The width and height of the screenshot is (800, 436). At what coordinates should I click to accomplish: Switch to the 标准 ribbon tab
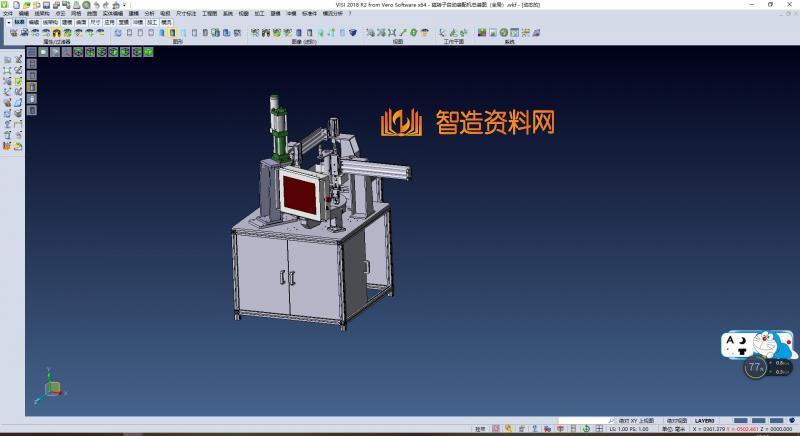tap(18, 21)
